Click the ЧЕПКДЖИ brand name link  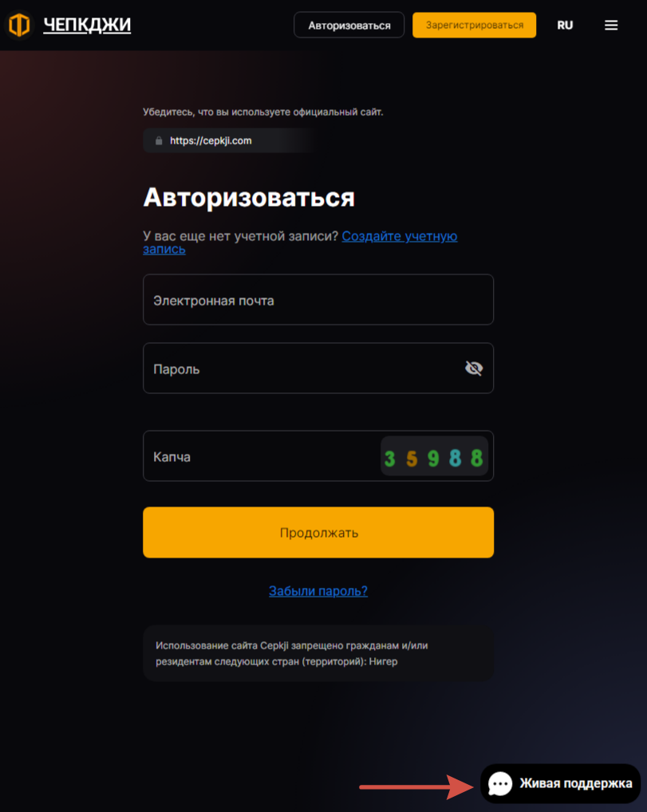pos(87,25)
